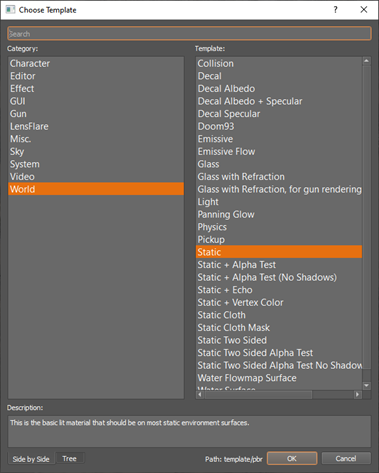
Task: Close the Choose Template dialog
Action: (364, 10)
